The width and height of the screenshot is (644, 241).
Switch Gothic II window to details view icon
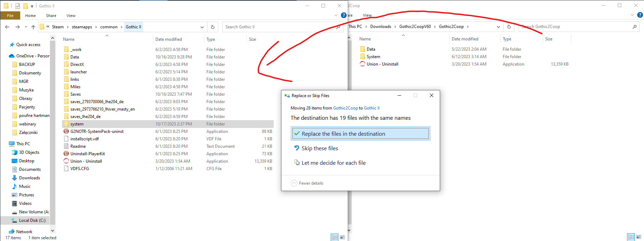(335, 237)
